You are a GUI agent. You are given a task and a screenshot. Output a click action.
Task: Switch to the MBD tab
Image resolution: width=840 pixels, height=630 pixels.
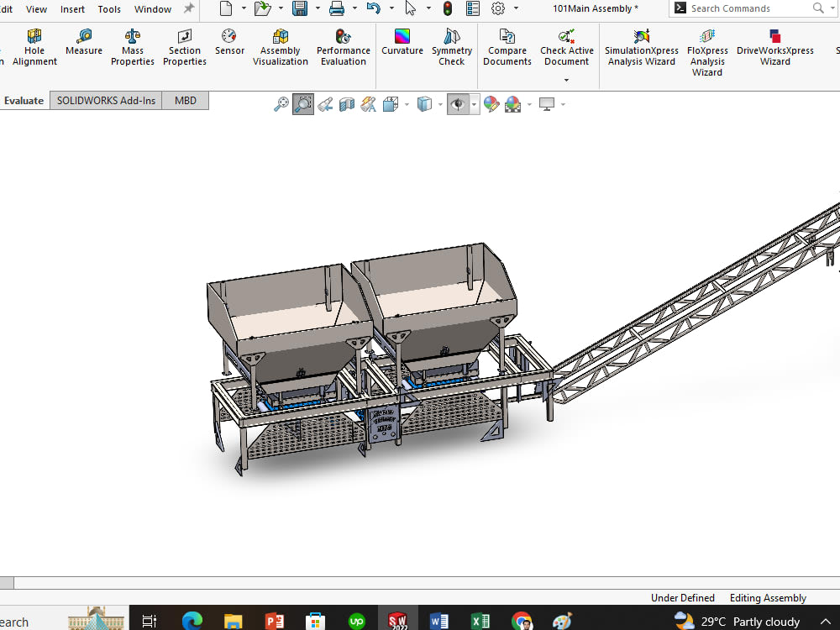(x=185, y=100)
